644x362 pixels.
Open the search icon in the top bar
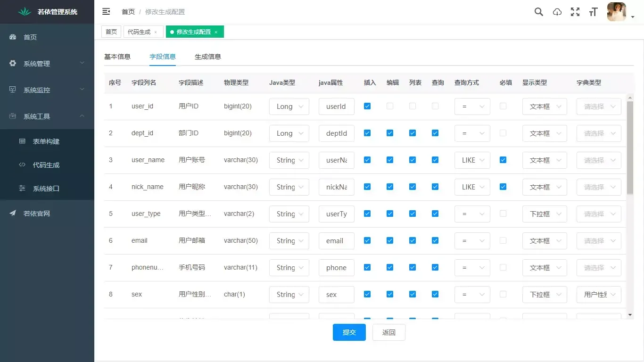[x=538, y=12]
